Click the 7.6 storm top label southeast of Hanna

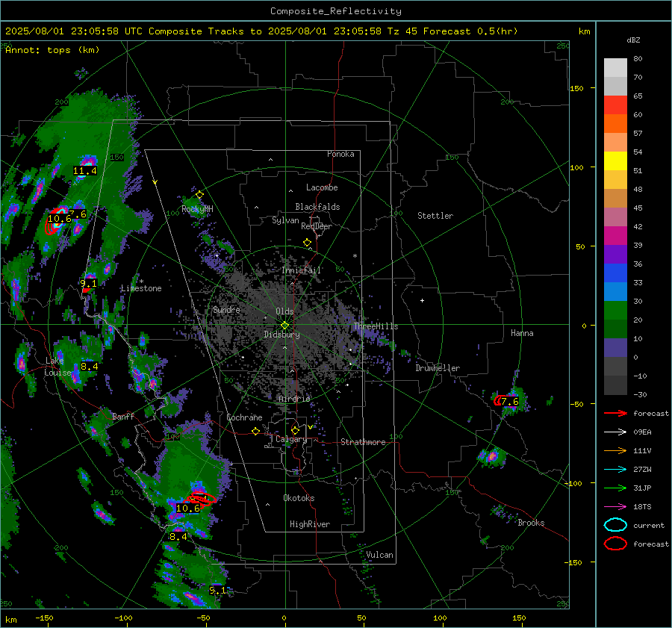509,402
